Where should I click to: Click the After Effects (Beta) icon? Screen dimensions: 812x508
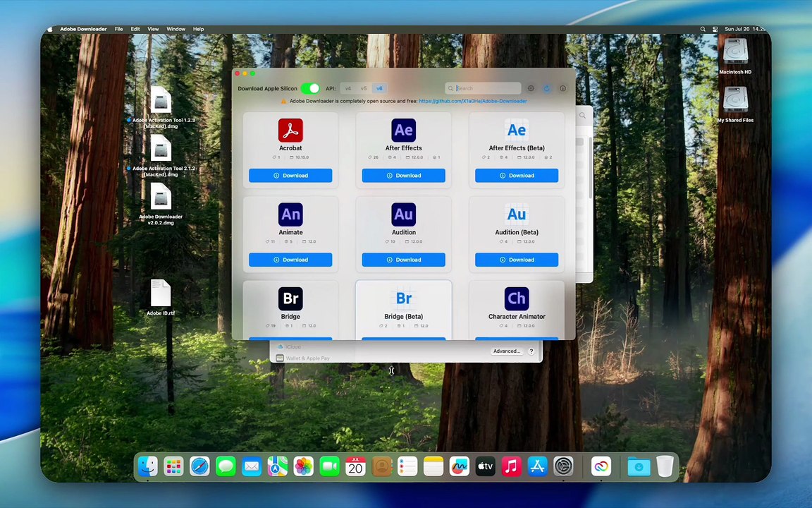516,130
